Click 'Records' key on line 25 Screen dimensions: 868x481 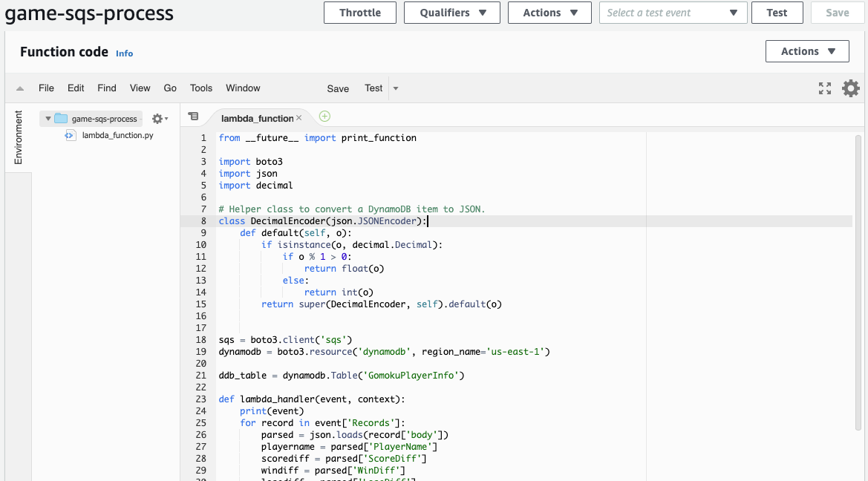pos(371,423)
